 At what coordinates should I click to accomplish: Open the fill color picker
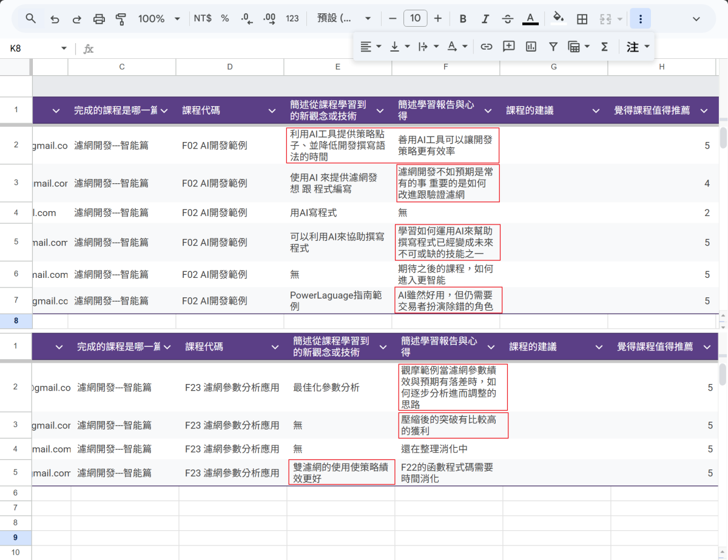pos(559,19)
